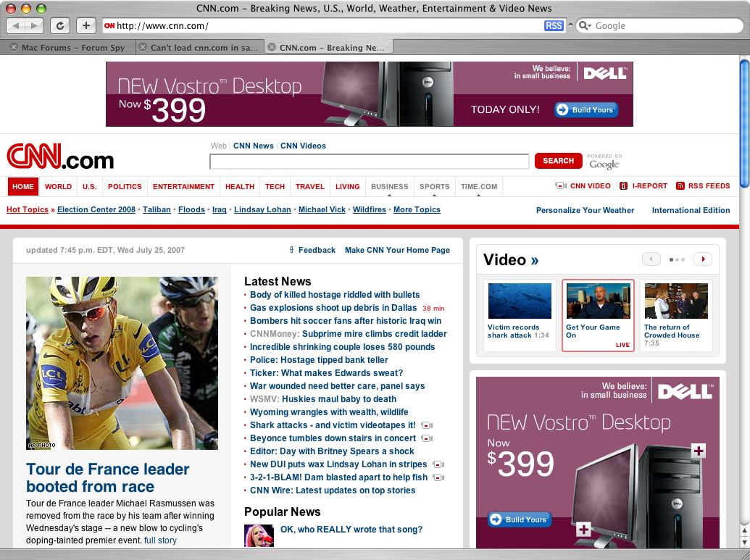
Task: Select CNN Videos search option
Action: pyautogui.click(x=303, y=146)
